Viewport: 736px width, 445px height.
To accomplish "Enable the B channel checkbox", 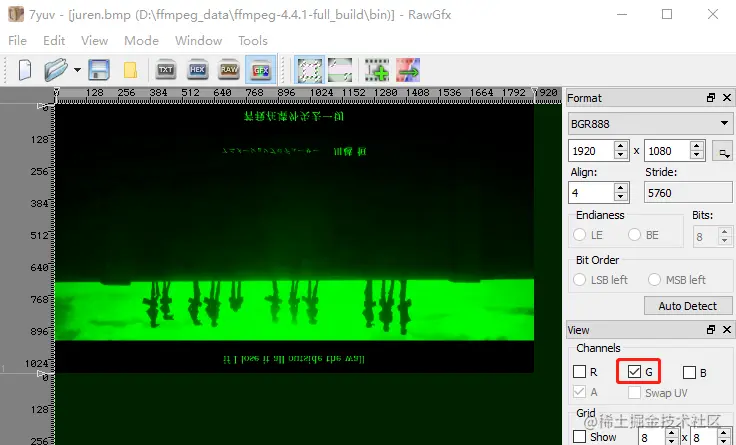I will [689, 372].
